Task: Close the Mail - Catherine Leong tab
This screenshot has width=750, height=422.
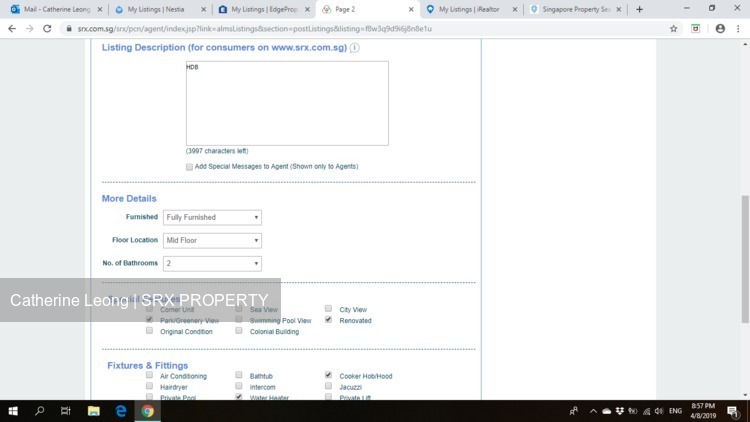Action: coord(99,9)
